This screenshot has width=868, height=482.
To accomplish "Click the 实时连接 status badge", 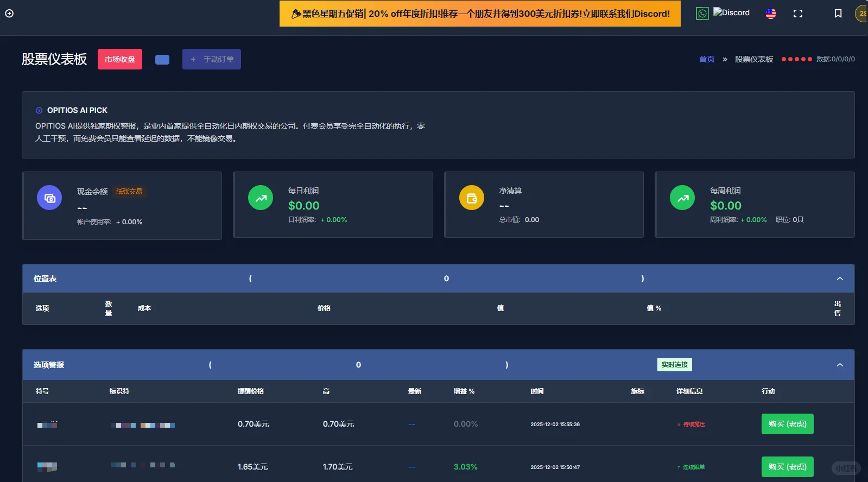I will 675,365.
